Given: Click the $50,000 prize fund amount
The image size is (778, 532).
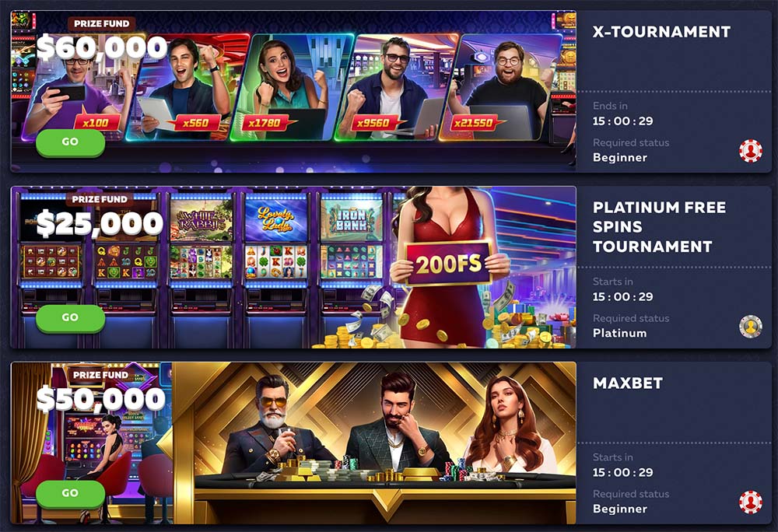Looking at the screenshot, I should tap(100, 399).
